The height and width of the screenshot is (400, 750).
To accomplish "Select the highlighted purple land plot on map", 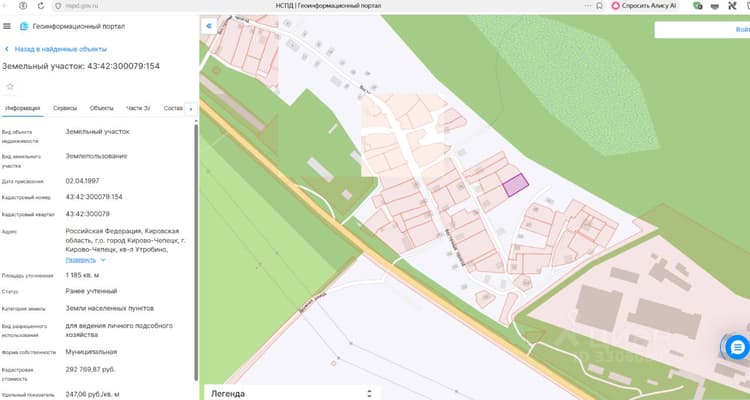I will [x=515, y=185].
